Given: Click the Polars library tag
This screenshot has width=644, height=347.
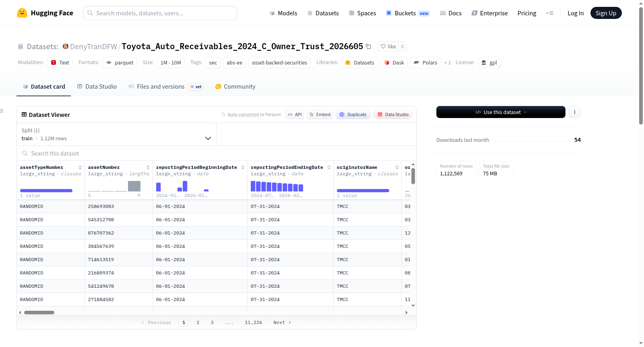Looking at the screenshot, I should (x=425, y=62).
